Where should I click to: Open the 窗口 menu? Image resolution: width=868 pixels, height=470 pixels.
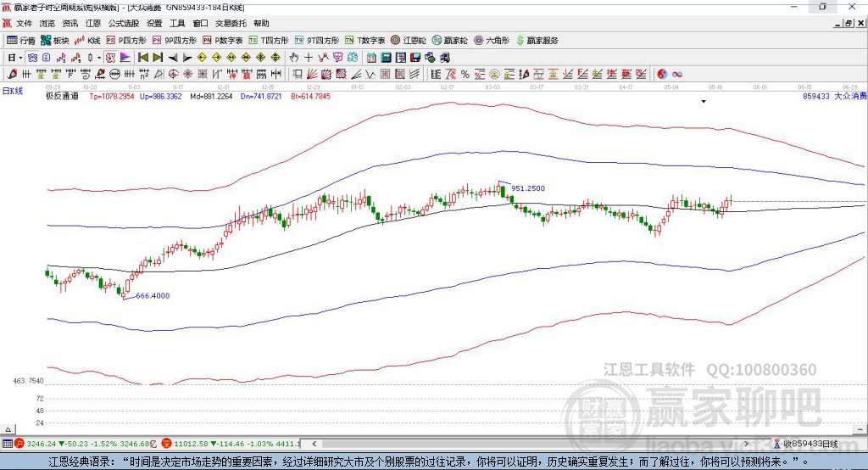pos(200,23)
